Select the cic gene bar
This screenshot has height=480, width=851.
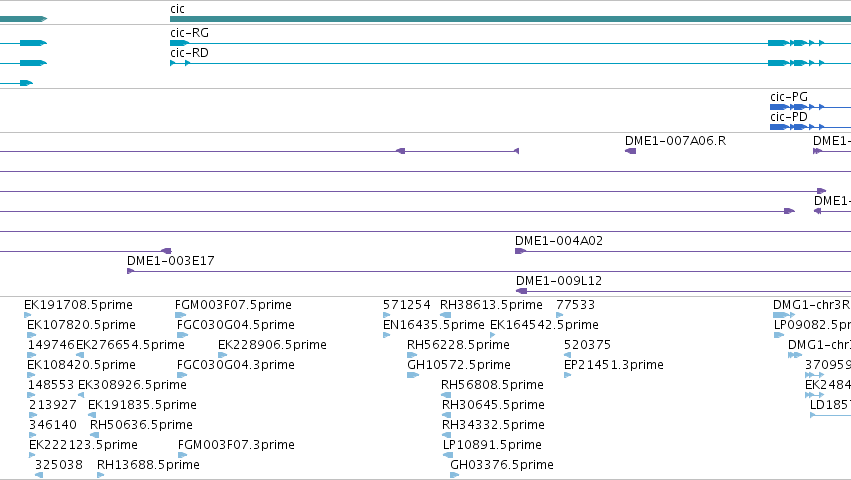coord(510,19)
